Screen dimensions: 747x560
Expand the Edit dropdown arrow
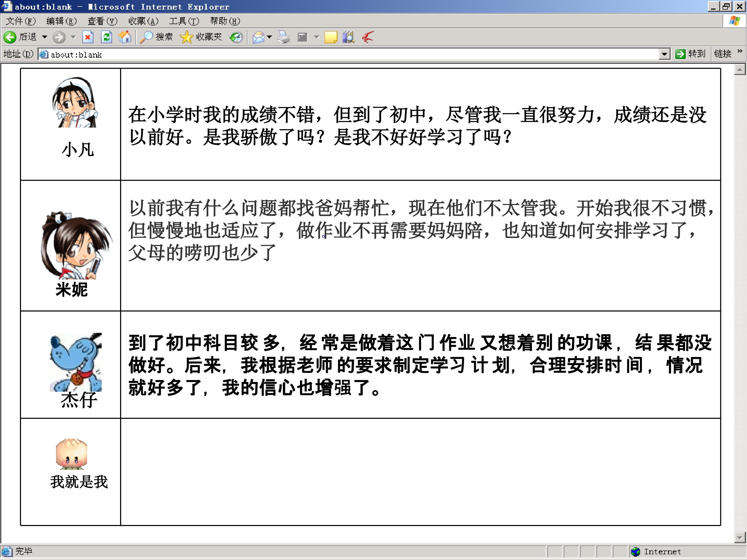click(x=316, y=37)
